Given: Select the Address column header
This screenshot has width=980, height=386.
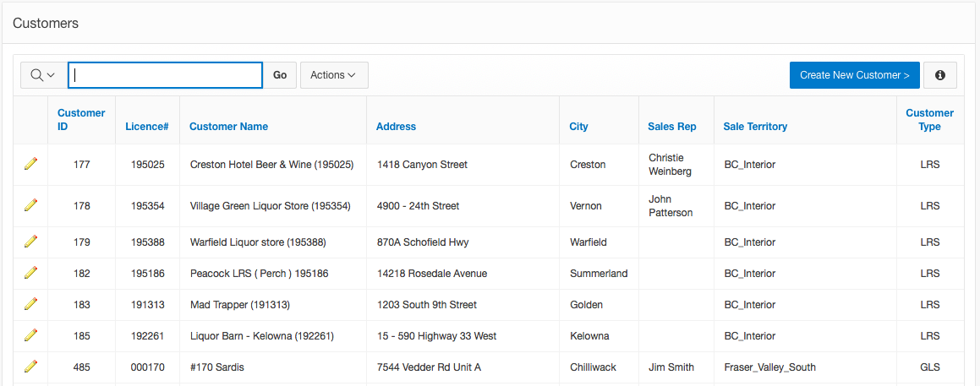Looking at the screenshot, I should click(396, 127).
